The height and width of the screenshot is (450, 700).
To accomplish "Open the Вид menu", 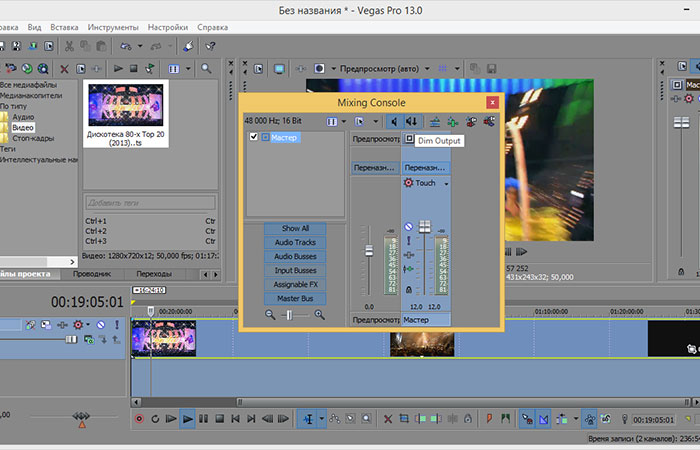I will pos(34,27).
